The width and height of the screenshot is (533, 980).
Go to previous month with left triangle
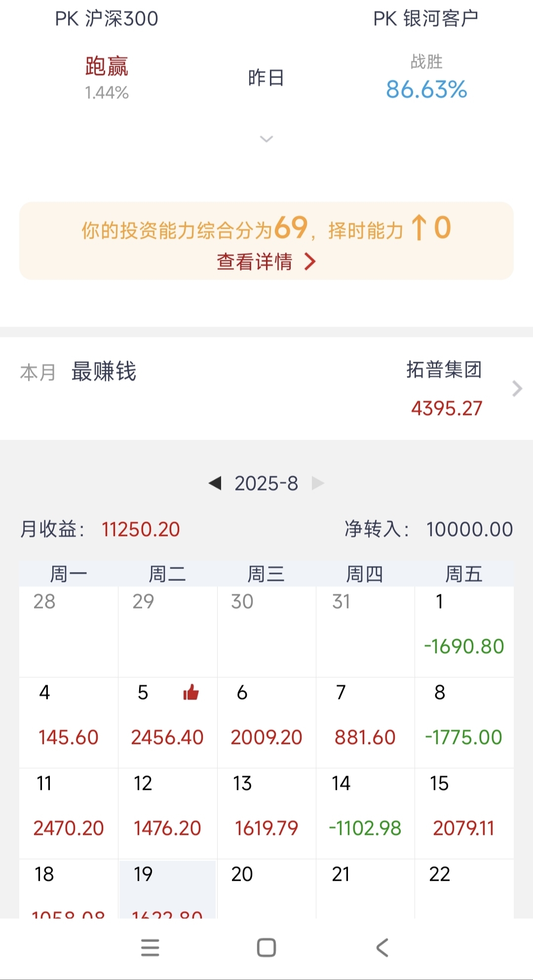(215, 483)
